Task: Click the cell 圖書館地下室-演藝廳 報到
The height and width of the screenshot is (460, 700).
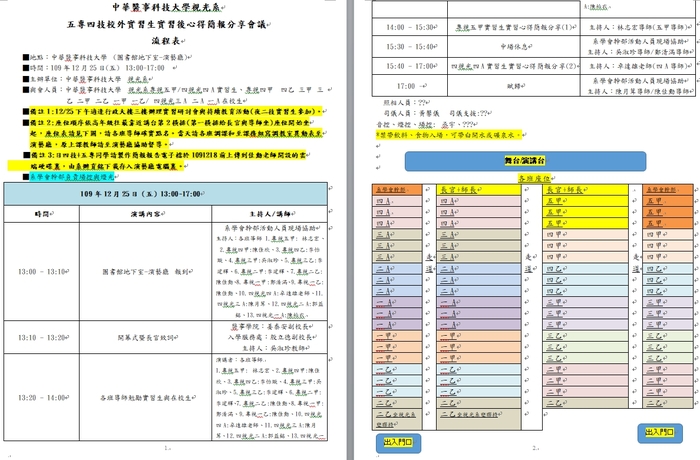Action: click(146, 271)
